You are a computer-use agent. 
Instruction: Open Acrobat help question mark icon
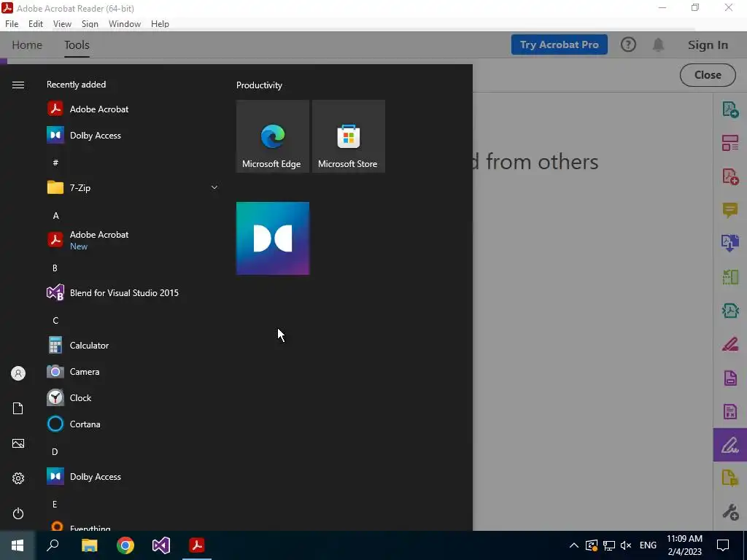point(628,44)
